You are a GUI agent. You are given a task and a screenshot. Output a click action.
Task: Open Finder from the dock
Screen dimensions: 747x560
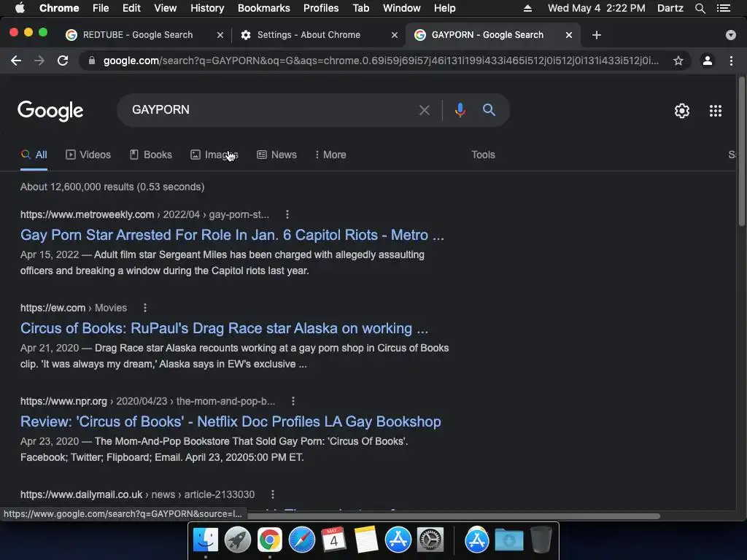(205, 540)
